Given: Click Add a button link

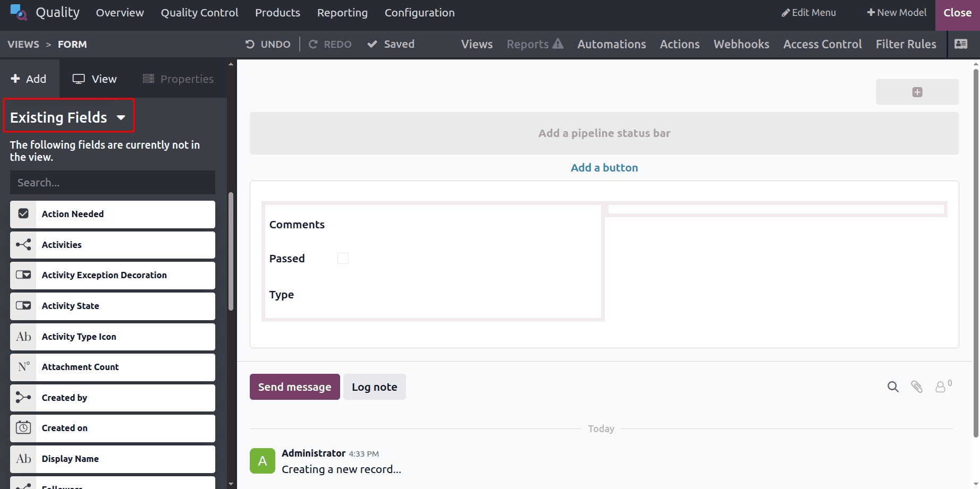Looking at the screenshot, I should click(x=604, y=168).
